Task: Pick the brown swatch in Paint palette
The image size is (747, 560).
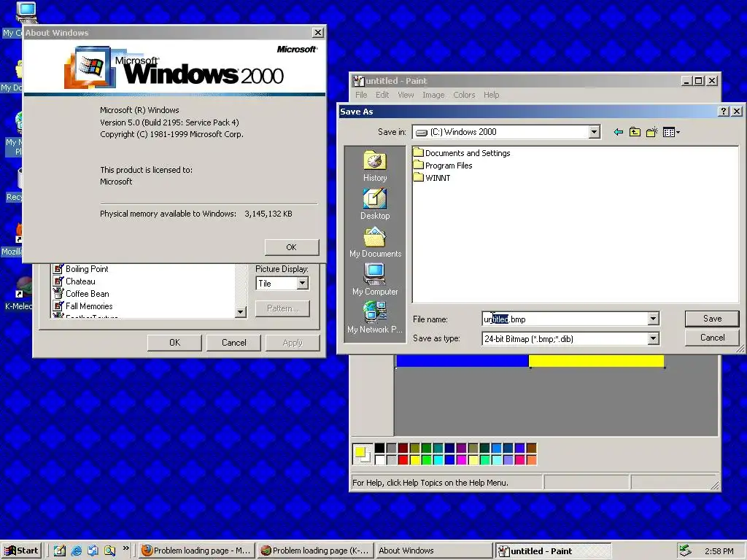Action: pyautogui.click(x=531, y=448)
